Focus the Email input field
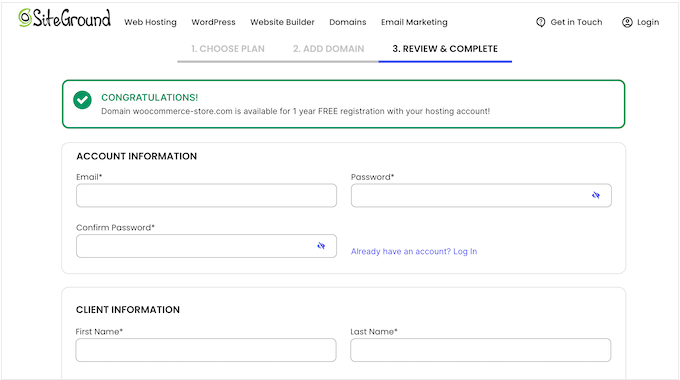The width and height of the screenshot is (680, 380). [x=206, y=195]
